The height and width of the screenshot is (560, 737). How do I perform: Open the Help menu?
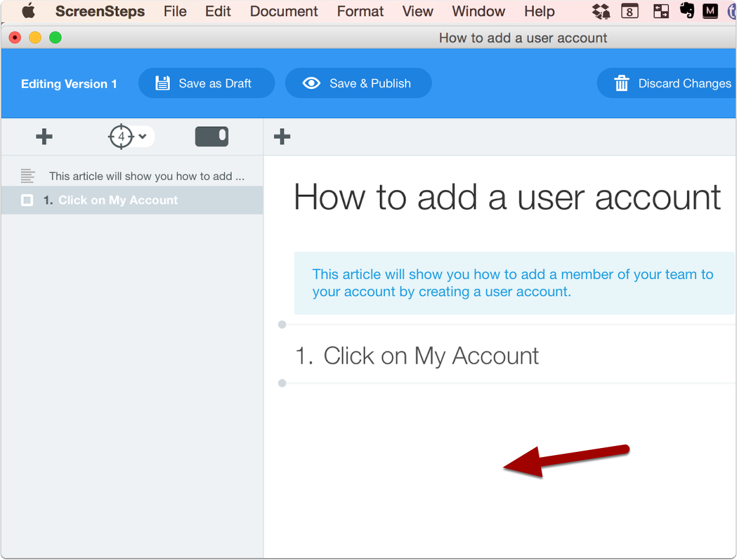pyautogui.click(x=539, y=11)
